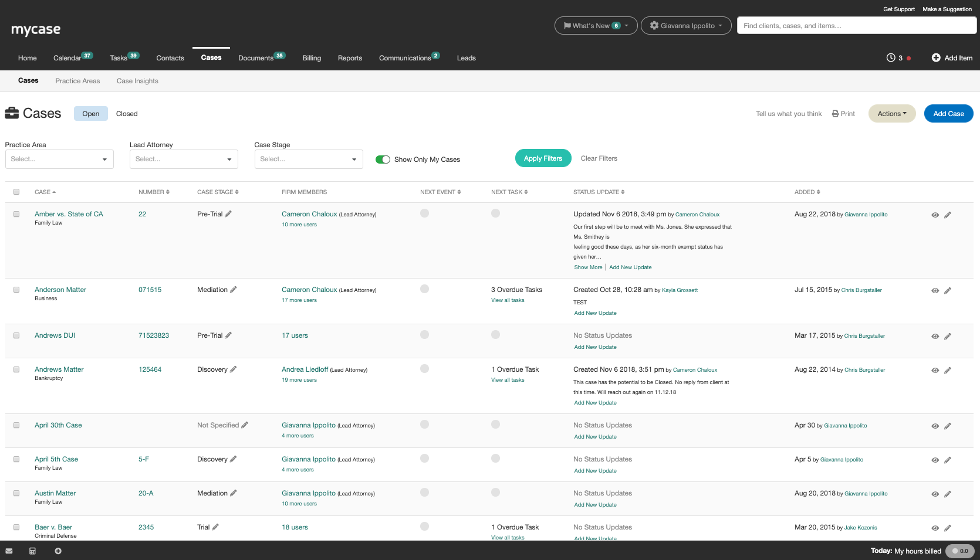Screen dimensions: 980x560
Task: Click the printer Print icon
Action: click(x=836, y=114)
